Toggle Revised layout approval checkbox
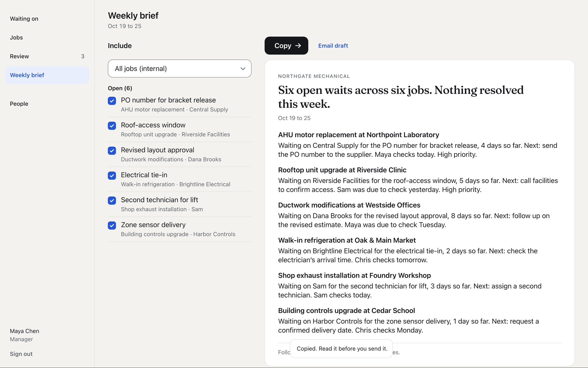The width and height of the screenshot is (588, 368). click(112, 150)
